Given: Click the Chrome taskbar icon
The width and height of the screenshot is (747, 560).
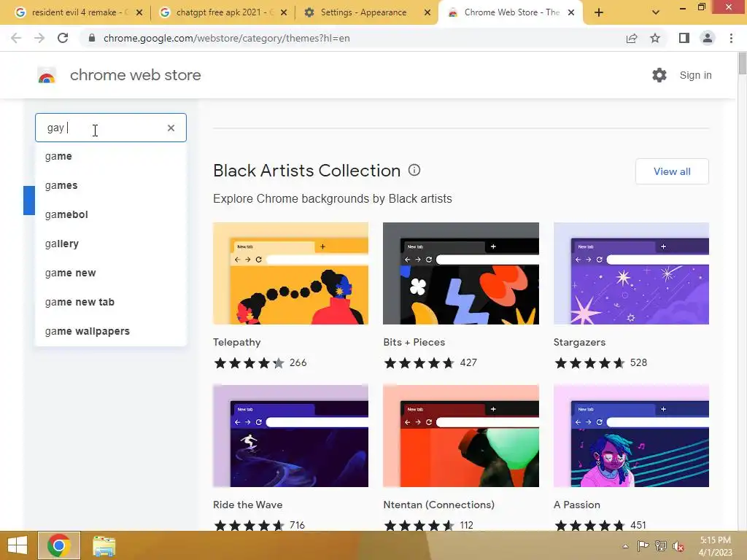Looking at the screenshot, I should point(58,545).
